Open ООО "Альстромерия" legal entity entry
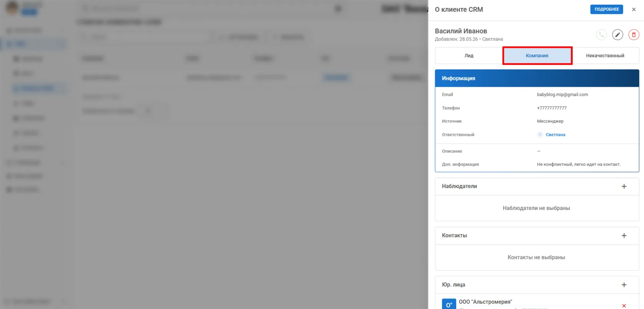The height and width of the screenshot is (309, 644). [485, 302]
